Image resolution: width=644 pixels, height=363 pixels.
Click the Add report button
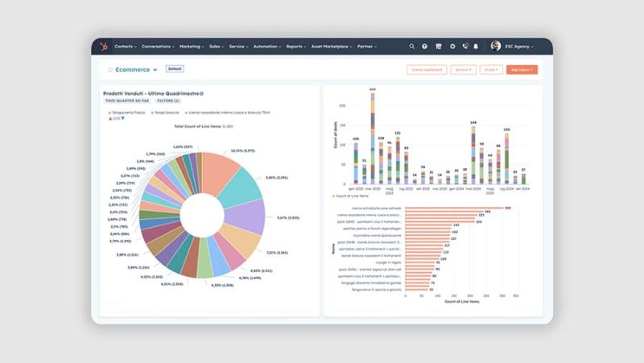[x=522, y=70]
